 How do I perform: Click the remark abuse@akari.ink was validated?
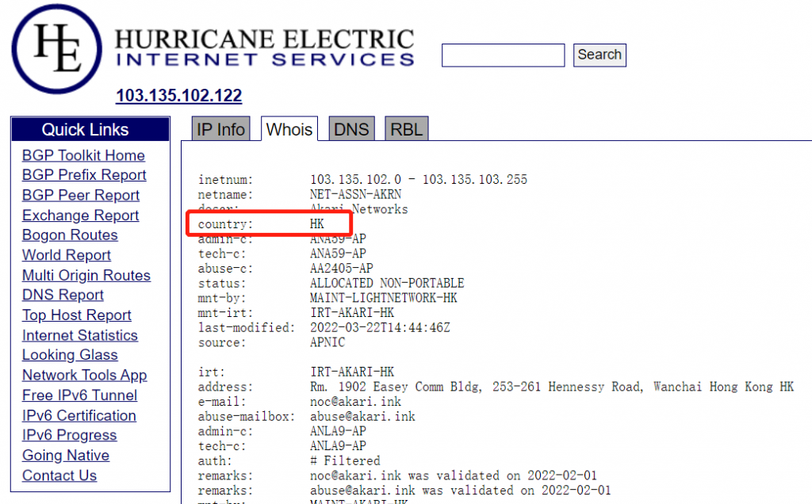[461, 491]
